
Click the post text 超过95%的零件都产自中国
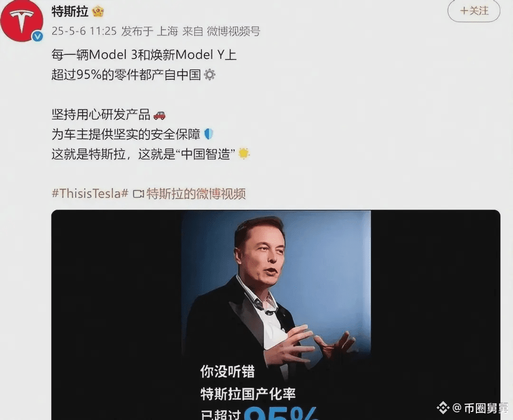[126, 75]
